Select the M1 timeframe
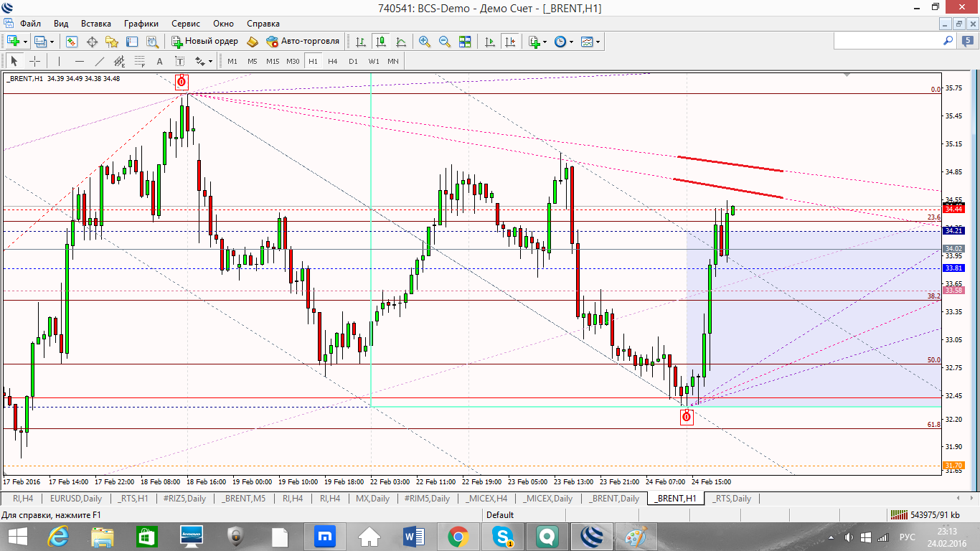This screenshot has height=551, width=980. [232, 61]
